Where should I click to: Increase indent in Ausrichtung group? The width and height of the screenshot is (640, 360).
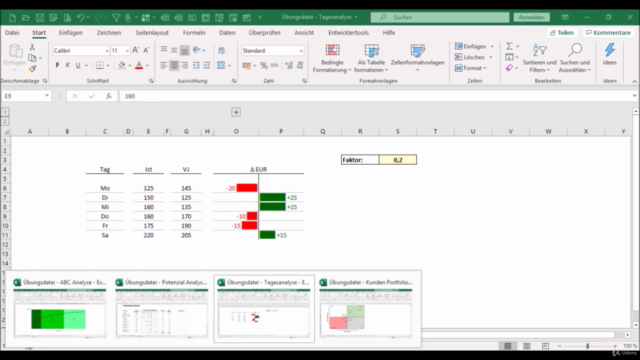[207, 65]
